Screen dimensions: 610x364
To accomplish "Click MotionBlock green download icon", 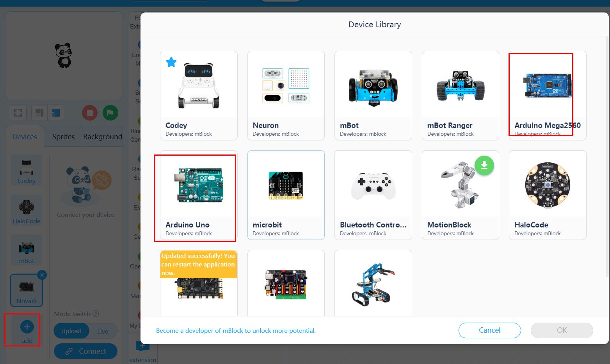I will coord(484,165).
